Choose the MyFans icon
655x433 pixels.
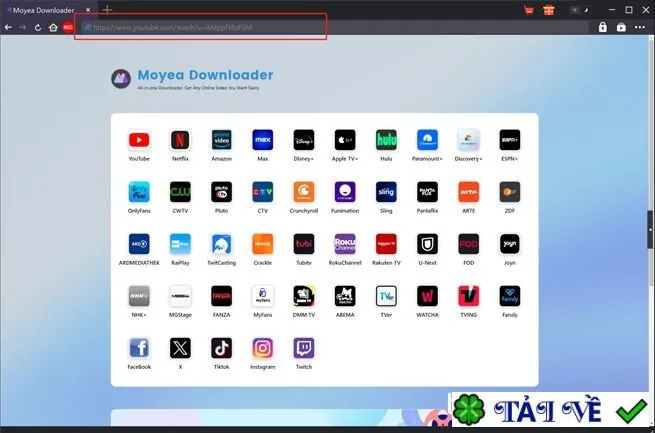click(263, 296)
